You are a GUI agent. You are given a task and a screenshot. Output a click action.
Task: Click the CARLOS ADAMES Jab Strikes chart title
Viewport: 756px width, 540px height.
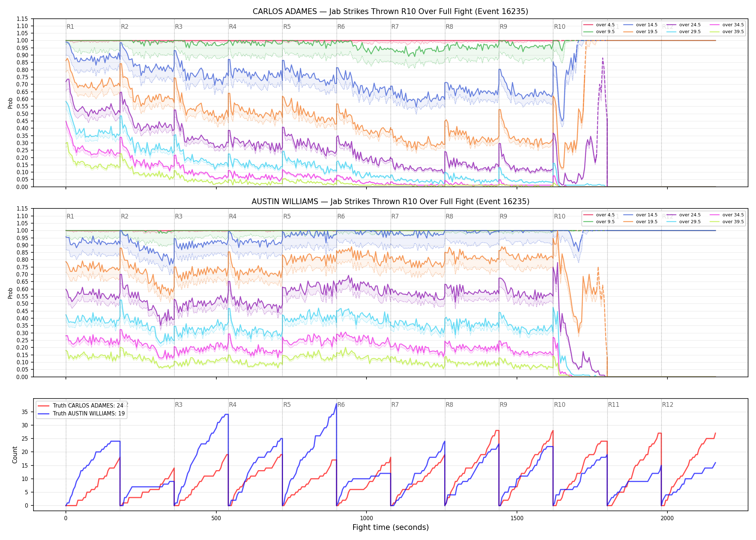coord(390,12)
